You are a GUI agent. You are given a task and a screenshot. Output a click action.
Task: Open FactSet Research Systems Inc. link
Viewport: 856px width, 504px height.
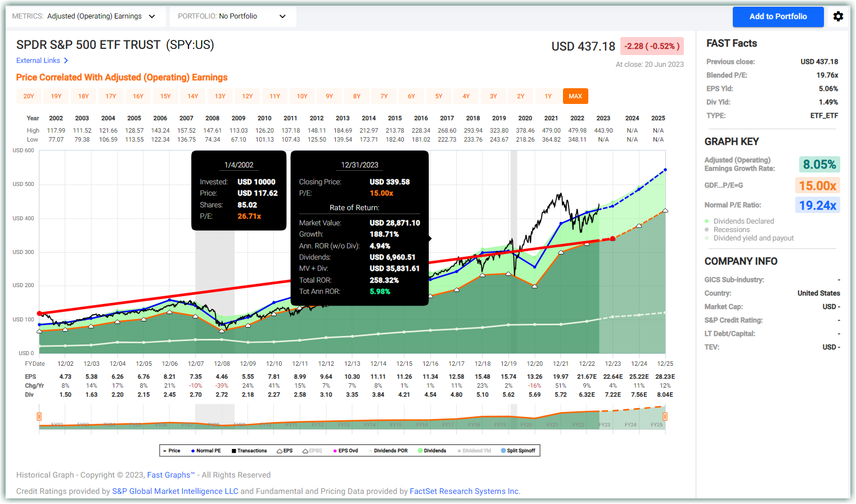(x=465, y=492)
